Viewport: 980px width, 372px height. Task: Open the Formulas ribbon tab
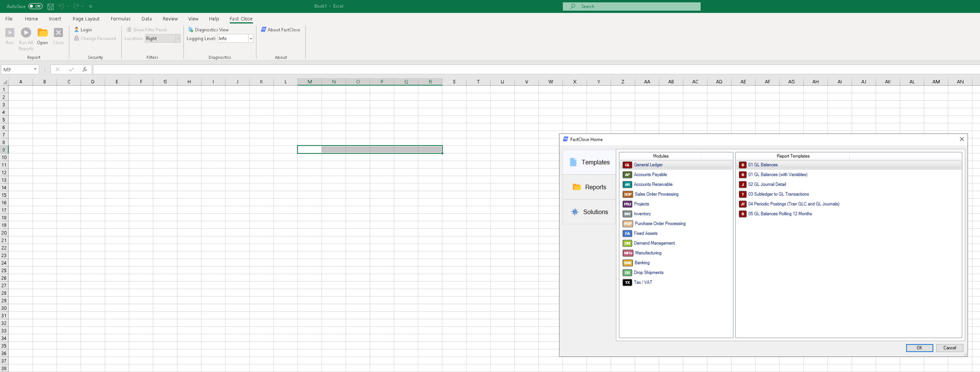pos(120,18)
